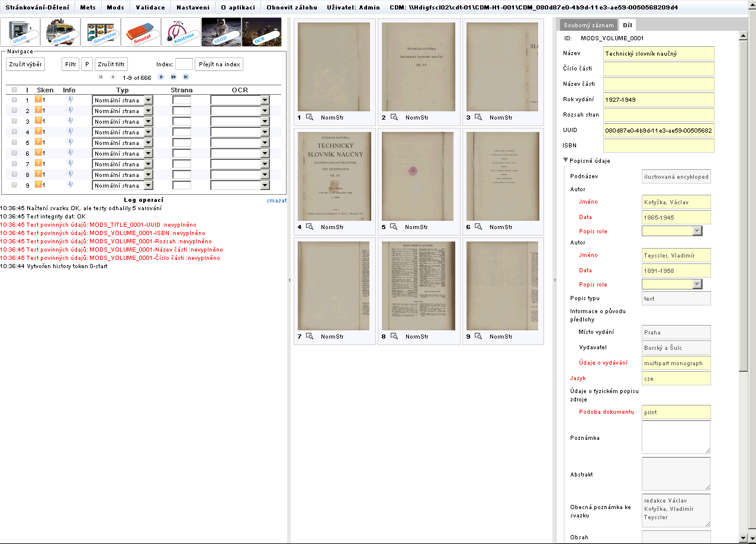The image size is (756, 544).
Task: Launch the OCR city-lights icon
Action: [262, 32]
